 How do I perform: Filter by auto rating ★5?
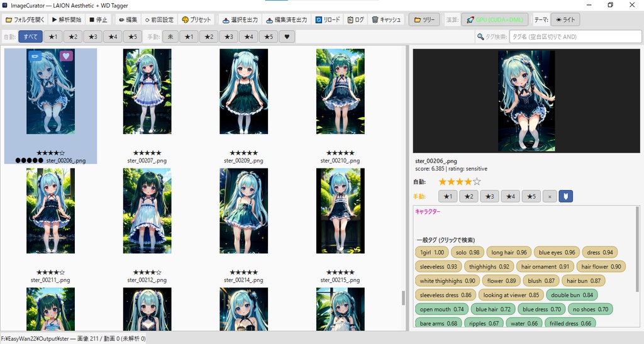[x=133, y=37]
